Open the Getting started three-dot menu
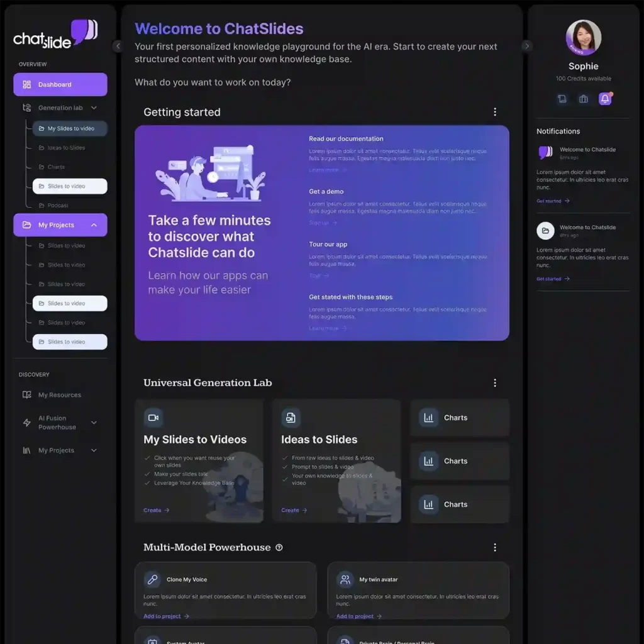 click(495, 112)
